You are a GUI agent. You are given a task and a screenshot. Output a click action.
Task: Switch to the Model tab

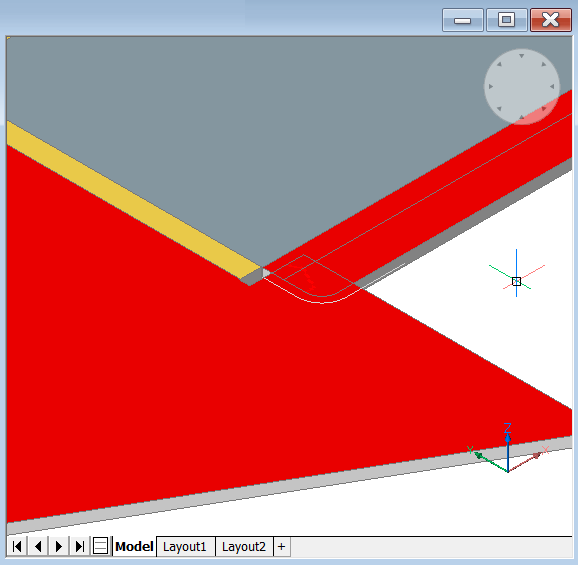134,546
